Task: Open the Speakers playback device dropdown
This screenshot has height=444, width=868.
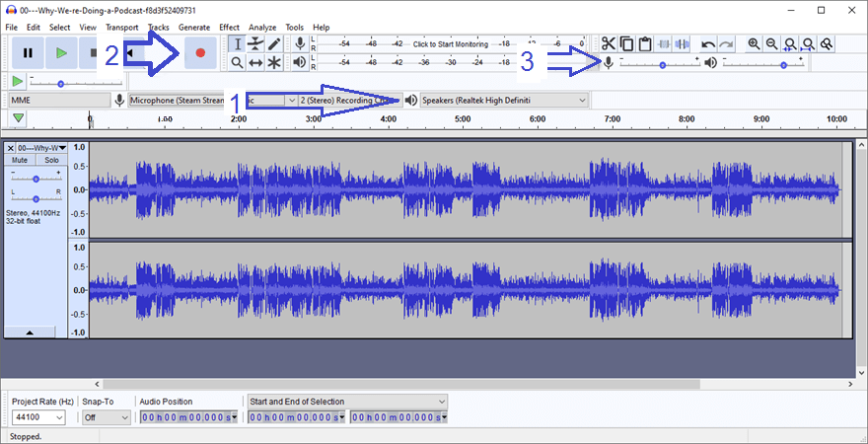Action: click(504, 101)
